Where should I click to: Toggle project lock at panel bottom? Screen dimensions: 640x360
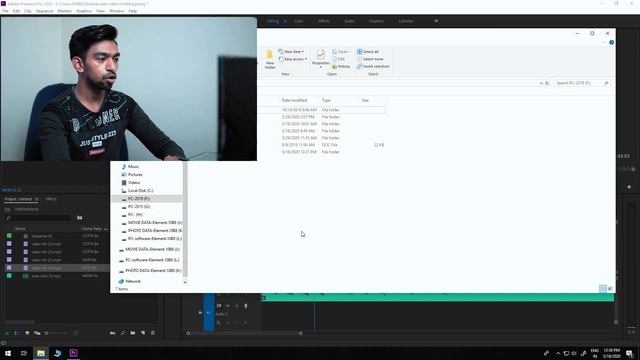point(7,333)
